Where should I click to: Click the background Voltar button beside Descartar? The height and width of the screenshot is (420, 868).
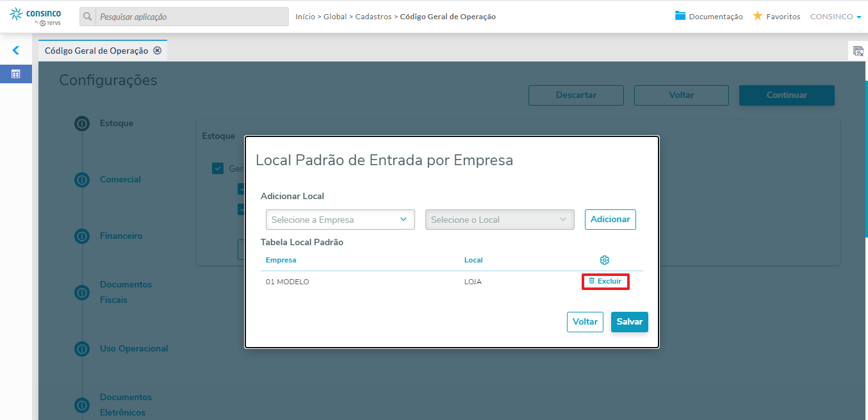tap(682, 95)
